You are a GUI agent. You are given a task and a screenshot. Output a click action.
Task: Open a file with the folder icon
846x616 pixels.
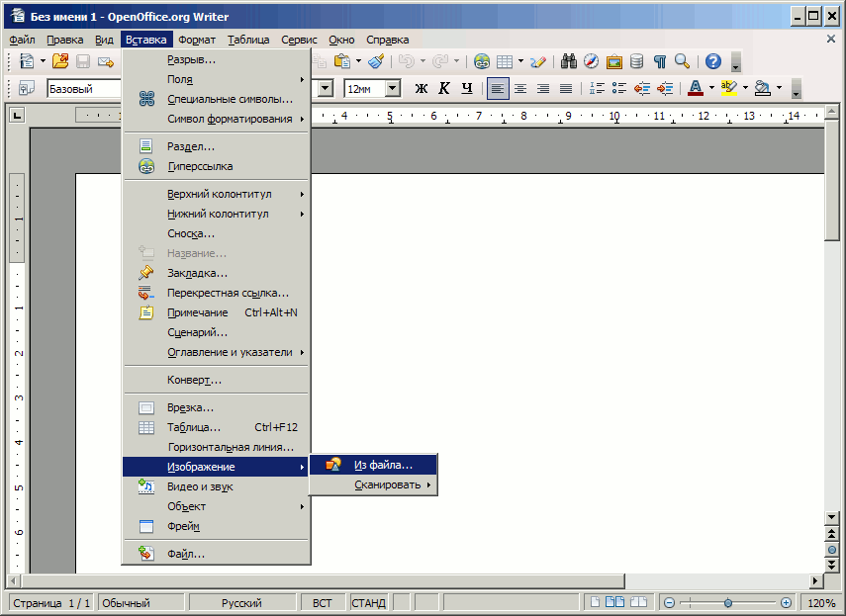[60, 61]
